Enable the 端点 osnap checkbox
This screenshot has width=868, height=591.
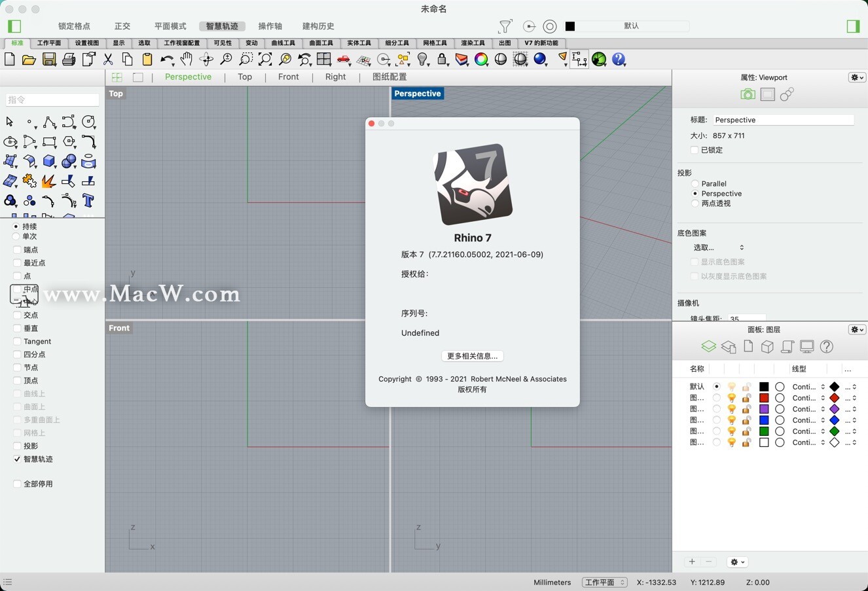click(17, 250)
